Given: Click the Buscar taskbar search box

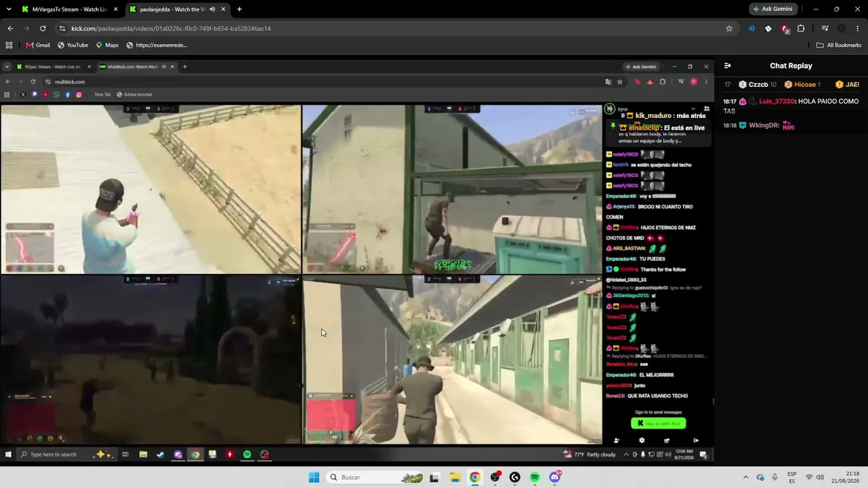Looking at the screenshot, I should click(x=375, y=477).
